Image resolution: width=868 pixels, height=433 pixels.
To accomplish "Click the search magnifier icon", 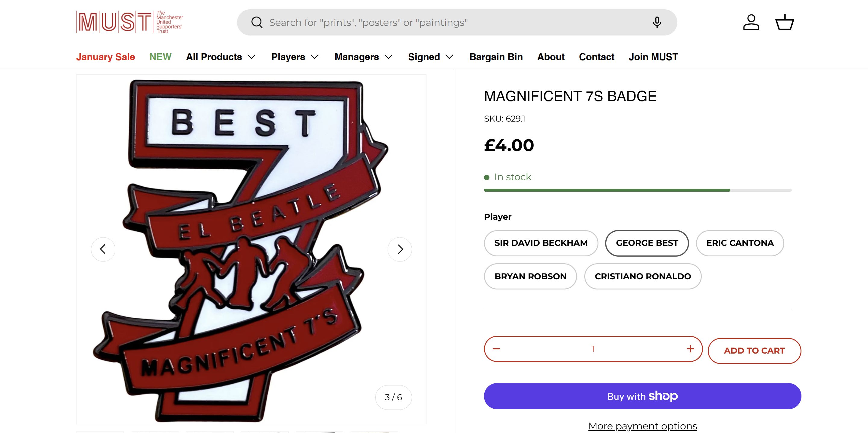I will pos(257,23).
